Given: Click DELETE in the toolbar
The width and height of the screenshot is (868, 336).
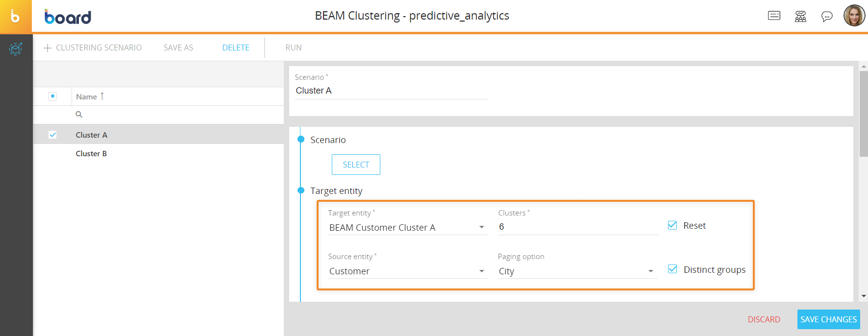Looking at the screenshot, I should click(x=236, y=48).
